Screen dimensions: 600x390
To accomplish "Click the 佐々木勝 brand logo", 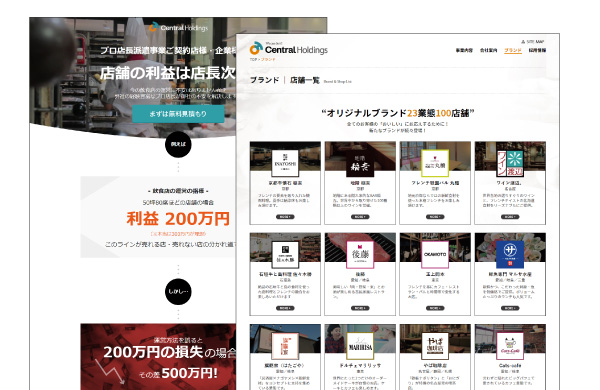I will pos(285,255).
